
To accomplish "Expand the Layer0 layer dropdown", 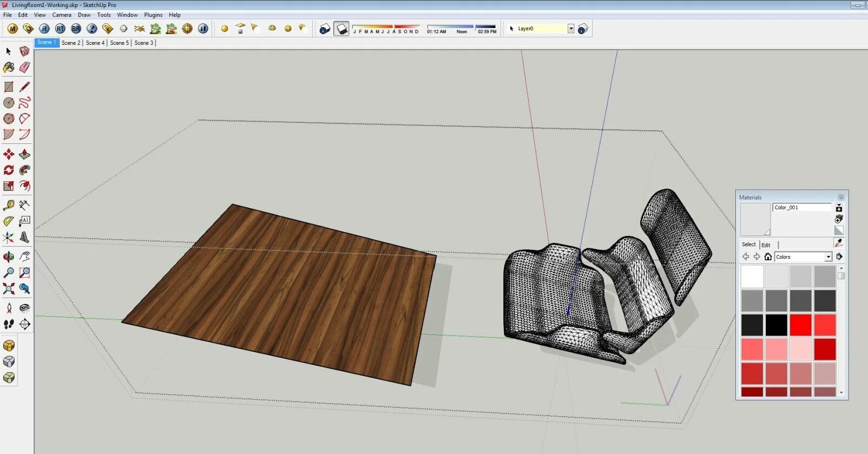I will pyautogui.click(x=571, y=29).
